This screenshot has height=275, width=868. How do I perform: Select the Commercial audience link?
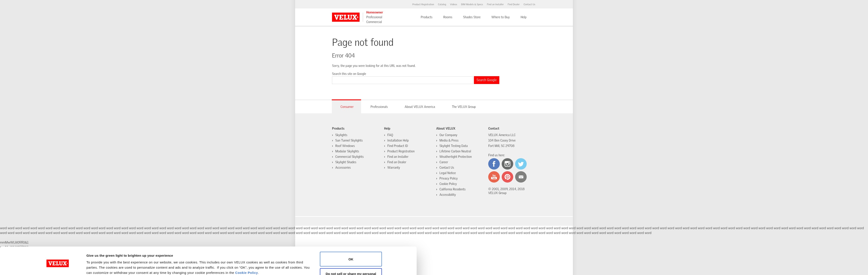[374, 22]
